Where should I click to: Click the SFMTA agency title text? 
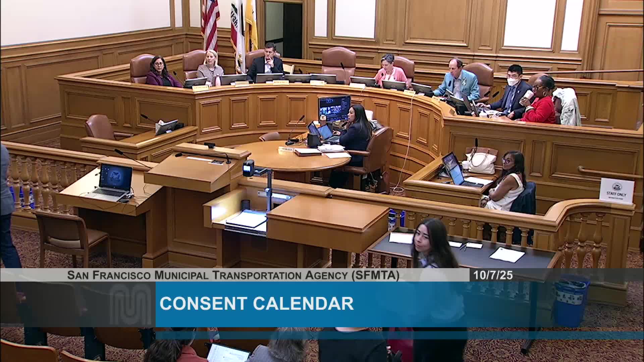(x=233, y=276)
